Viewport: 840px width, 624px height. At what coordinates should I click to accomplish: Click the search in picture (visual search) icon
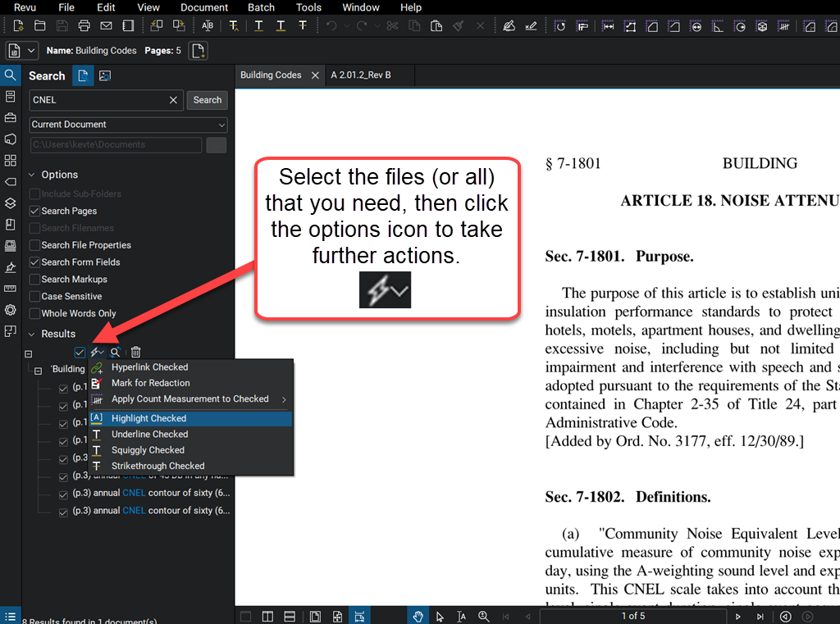point(104,75)
